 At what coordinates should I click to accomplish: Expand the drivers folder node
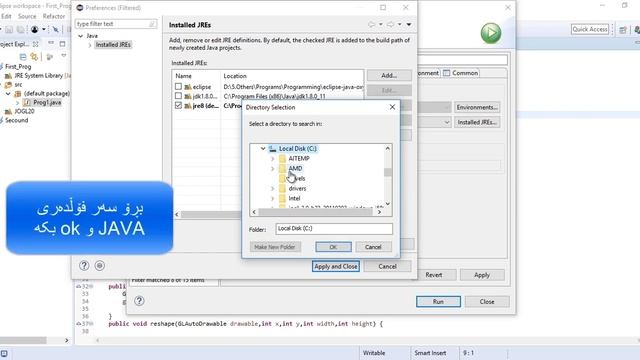(273, 189)
